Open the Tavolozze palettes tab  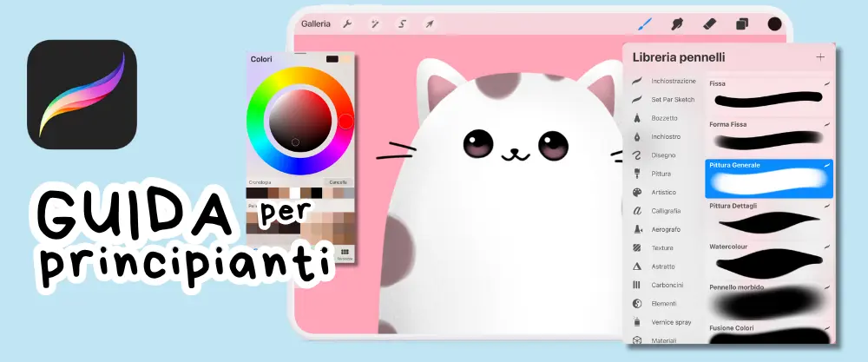(345, 254)
